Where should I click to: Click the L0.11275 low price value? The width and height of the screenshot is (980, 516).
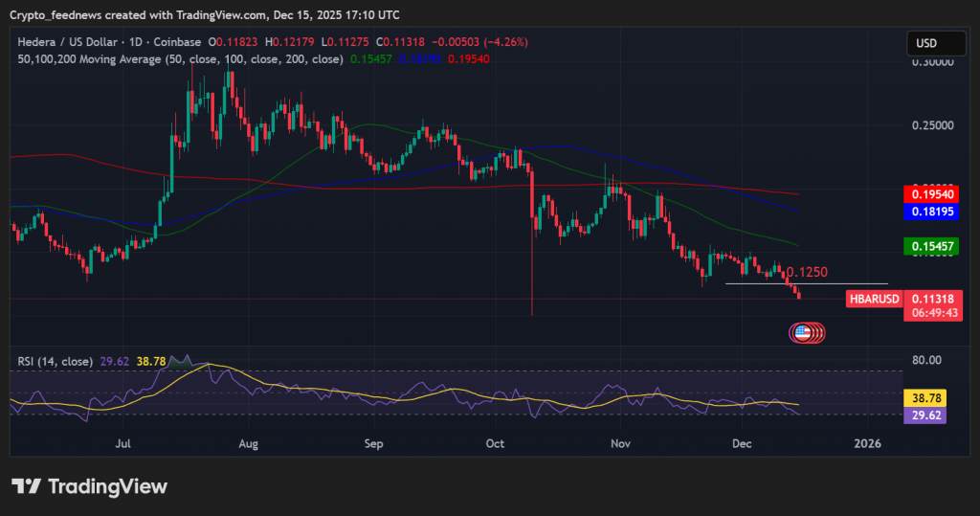click(345, 42)
